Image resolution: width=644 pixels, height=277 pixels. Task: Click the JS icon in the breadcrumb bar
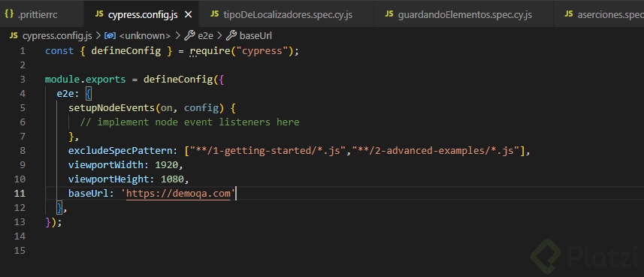point(14,36)
